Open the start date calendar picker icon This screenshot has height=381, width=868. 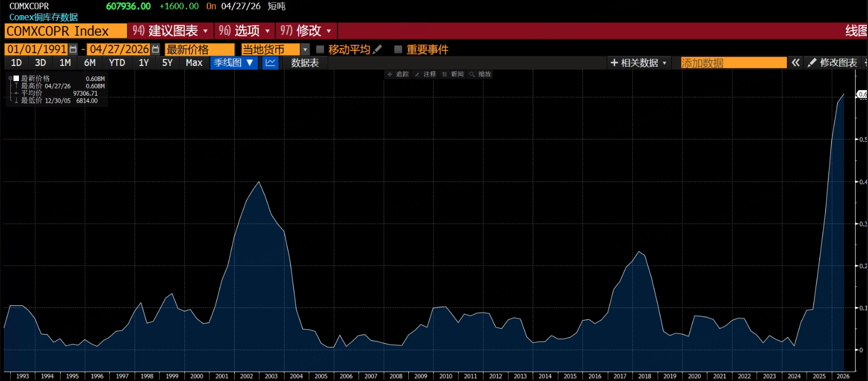[74, 49]
